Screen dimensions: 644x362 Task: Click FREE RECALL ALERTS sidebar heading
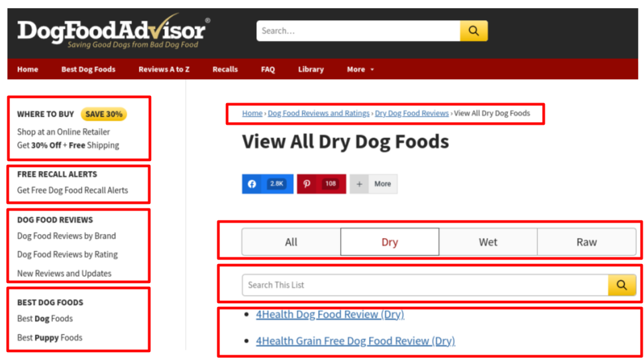(57, 174)
